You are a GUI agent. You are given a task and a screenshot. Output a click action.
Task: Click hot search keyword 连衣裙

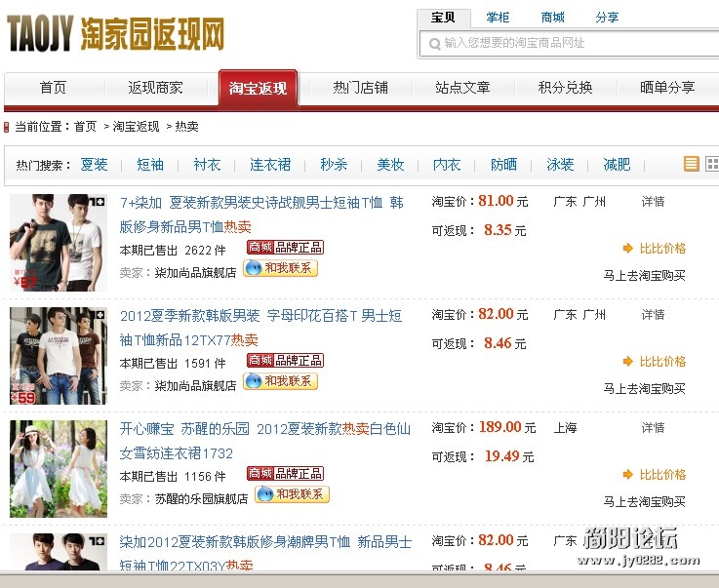[x=270, y=164]
